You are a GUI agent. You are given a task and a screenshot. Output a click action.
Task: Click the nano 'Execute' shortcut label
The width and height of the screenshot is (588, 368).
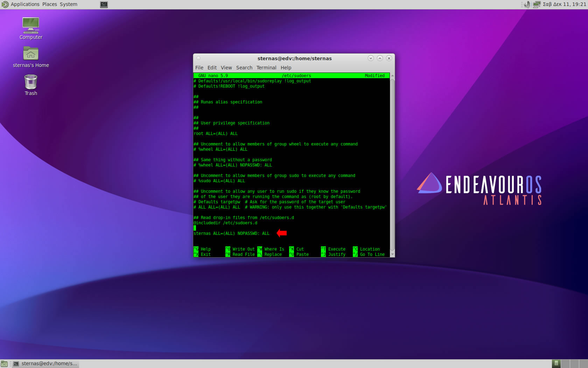pyautogui.click(x=337, y=249)
